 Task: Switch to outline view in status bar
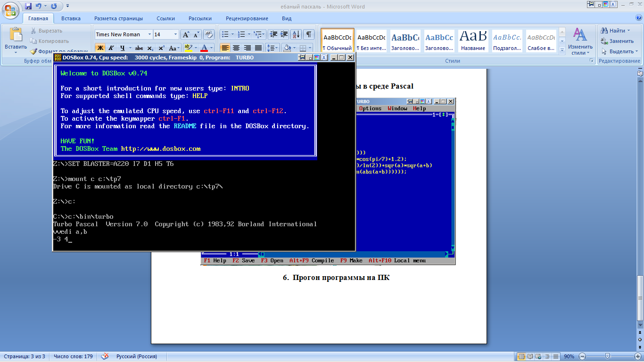point(547,356)
